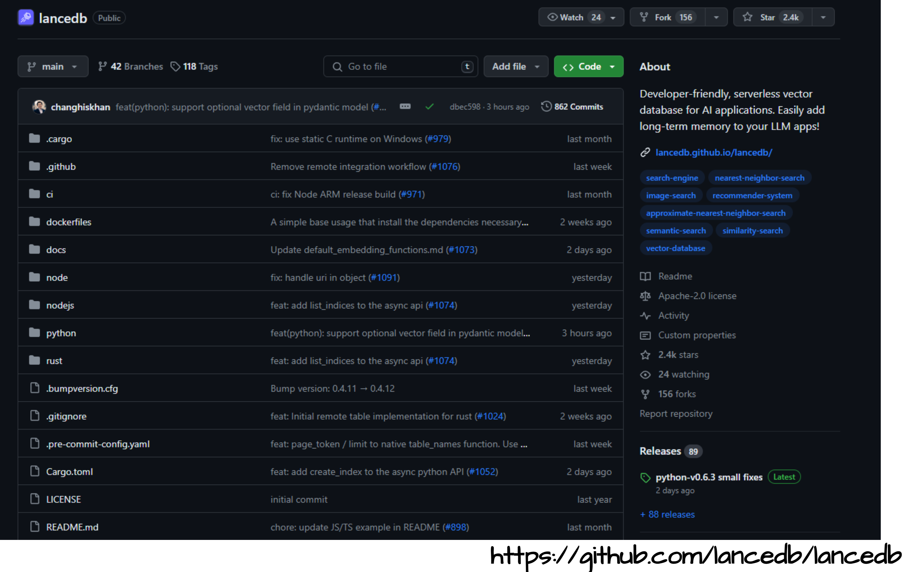Image resolution: width=924 pixels, height=572 pixels.
Task: Click the .cargo folder icon
Action: click(x=34, y=139)
